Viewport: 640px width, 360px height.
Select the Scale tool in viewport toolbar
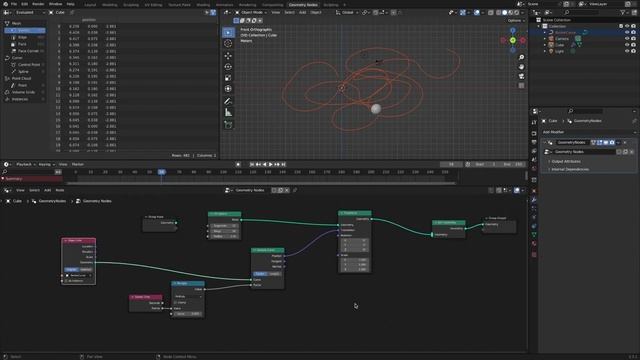[x=228, y=78]
